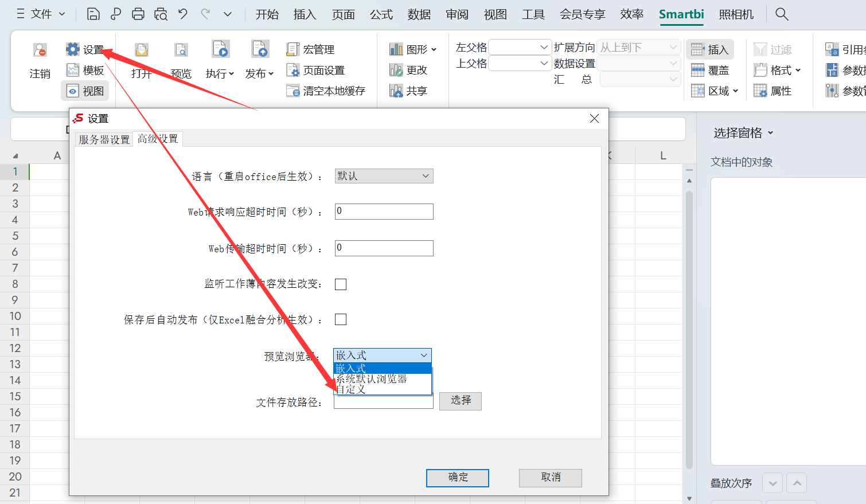
Task: Click the Print icon in quick toolbar
Action: tap(138, 14)
